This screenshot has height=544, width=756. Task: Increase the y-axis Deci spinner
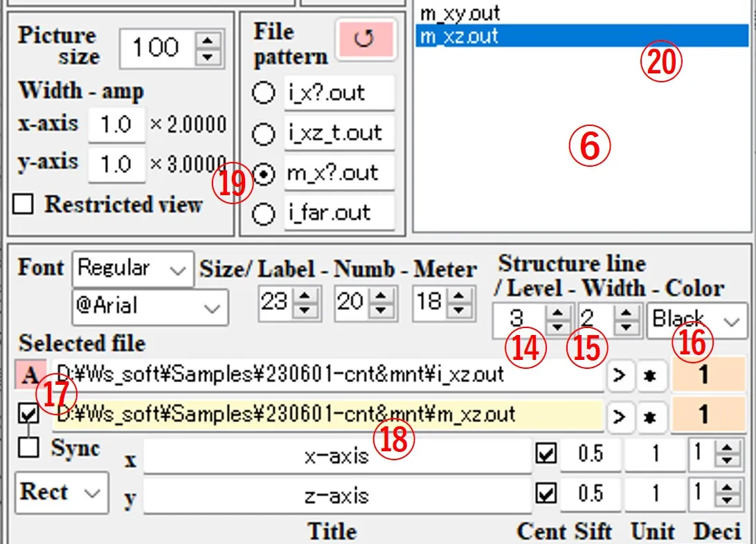pyautogui.click(x=727, y=488)
